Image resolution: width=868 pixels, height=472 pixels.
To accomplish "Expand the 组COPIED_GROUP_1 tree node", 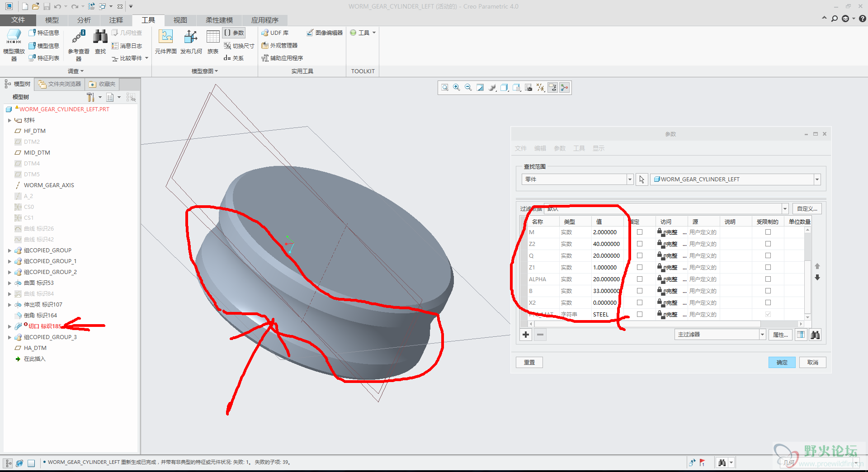I will click(9, 261).
